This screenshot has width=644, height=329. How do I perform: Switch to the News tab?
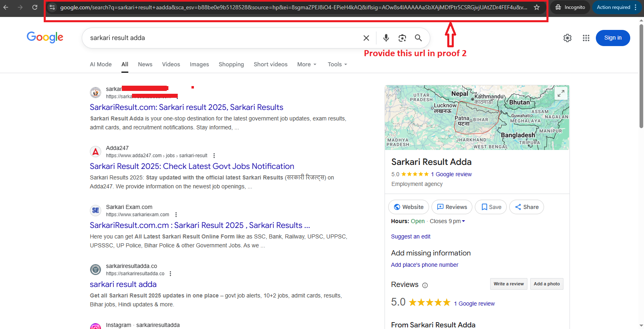[x=145, y=64]
